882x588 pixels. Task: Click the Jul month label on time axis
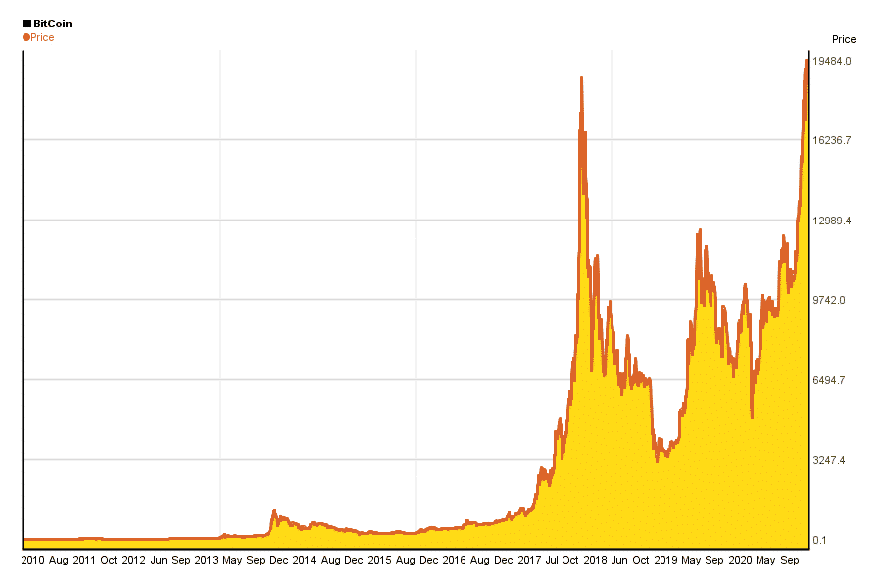click(552, 560)
